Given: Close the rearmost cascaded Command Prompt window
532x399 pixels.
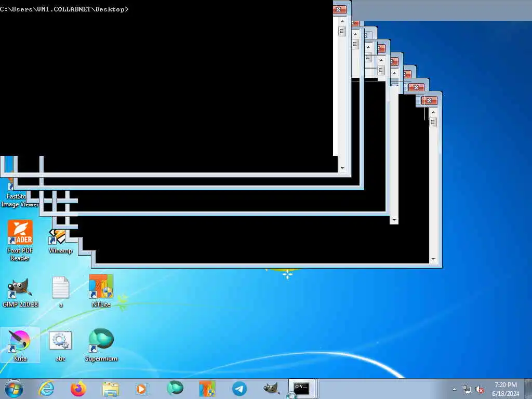Looking at the screenshot, I should coord(429,100).
